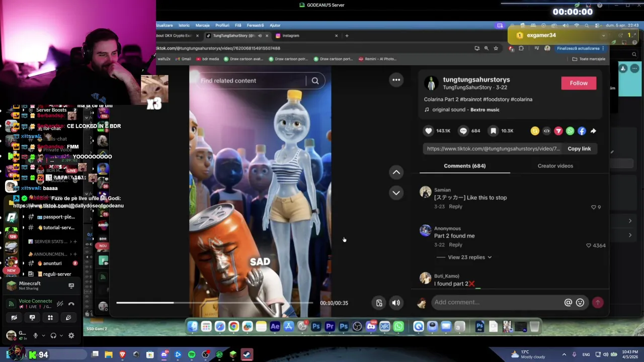Screen dimensions: 644x362
Task: Open the Istoric menu in the Mac menu bar
Action: click(x=184, y=25)
